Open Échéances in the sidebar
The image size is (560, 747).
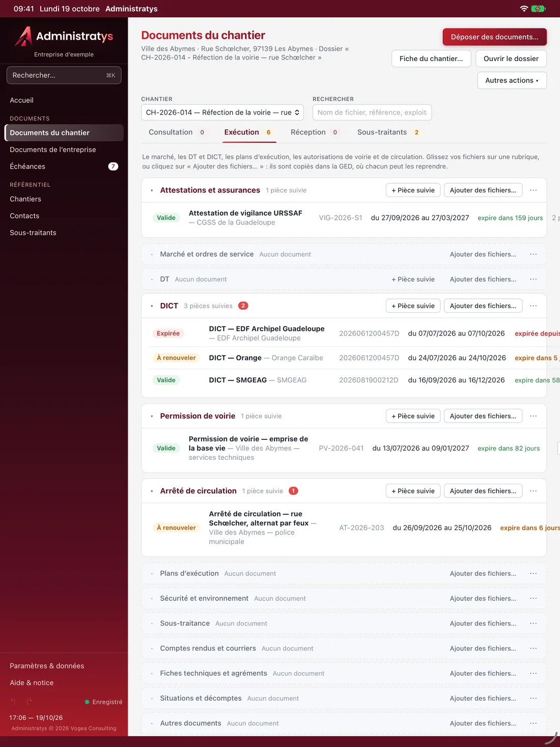(64, 167)
